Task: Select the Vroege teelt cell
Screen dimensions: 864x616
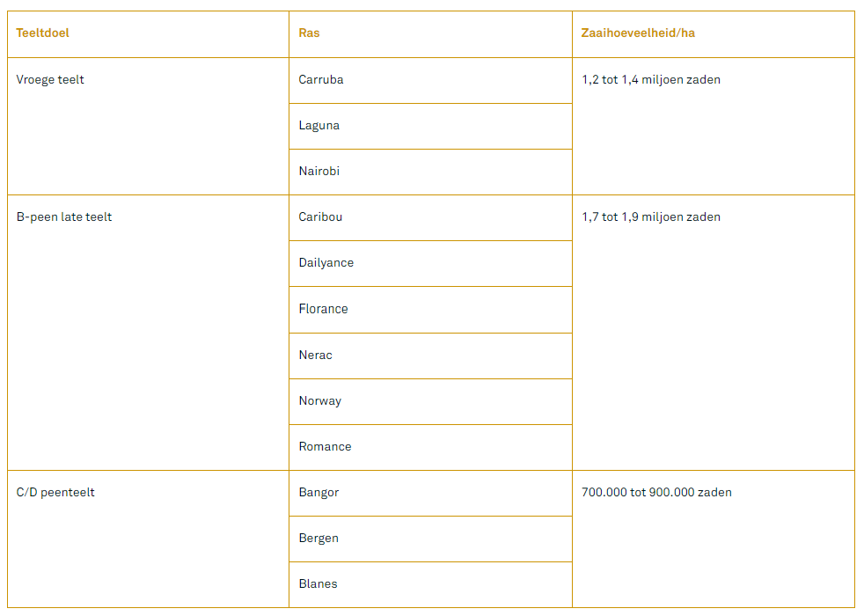Action: coord(51,80)
